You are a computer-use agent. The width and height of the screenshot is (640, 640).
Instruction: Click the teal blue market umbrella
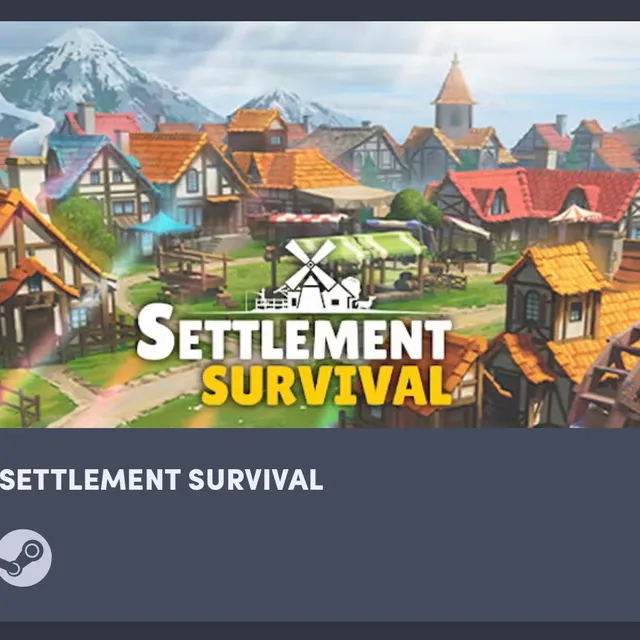(161, 223)
